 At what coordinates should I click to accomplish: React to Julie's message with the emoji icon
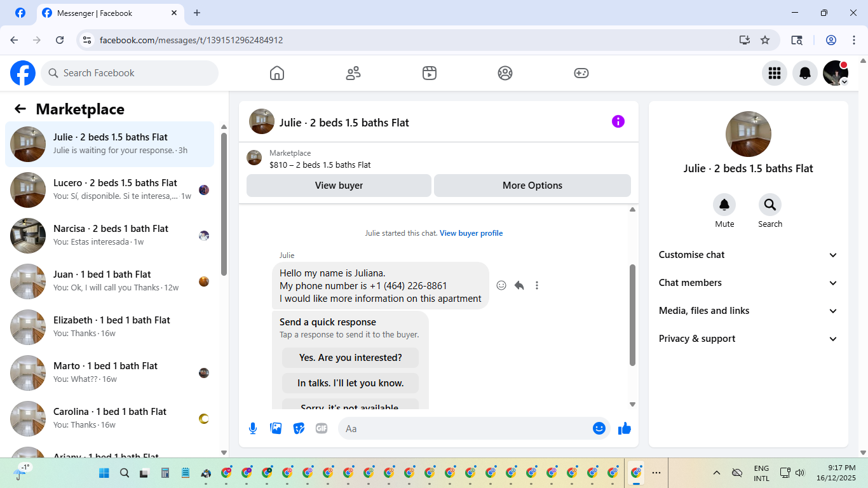coord(501,285)
